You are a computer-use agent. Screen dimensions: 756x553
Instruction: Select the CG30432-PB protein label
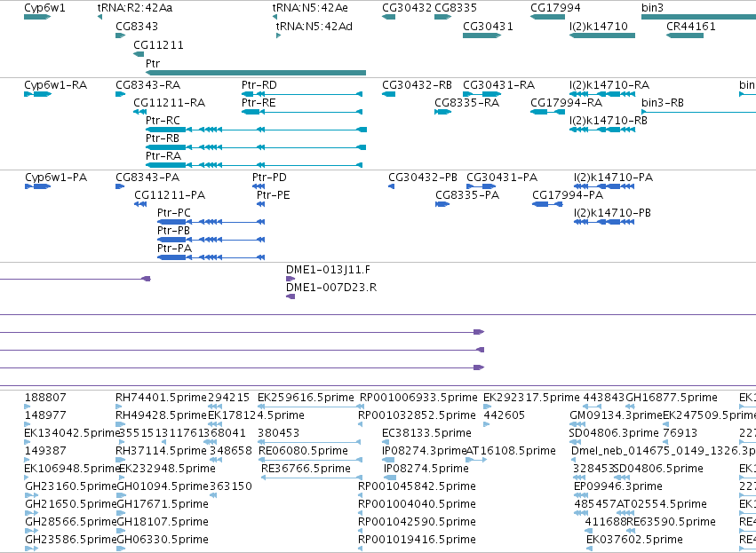coord(423,178)
